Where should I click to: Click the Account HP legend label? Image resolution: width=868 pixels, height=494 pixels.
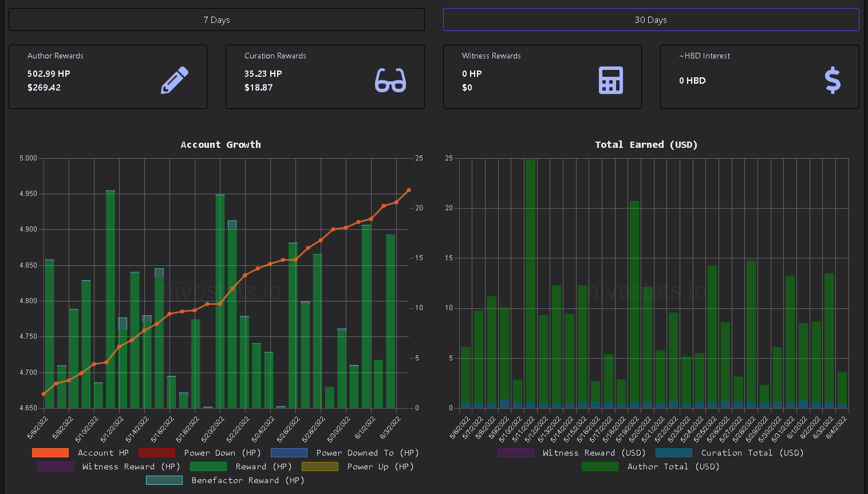103,453
